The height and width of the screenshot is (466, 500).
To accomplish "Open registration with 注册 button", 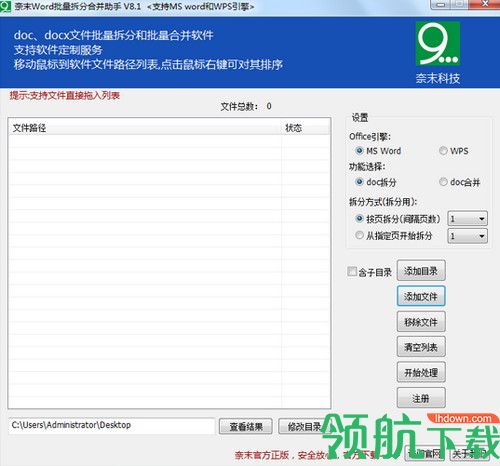I will tap(421, 398).
